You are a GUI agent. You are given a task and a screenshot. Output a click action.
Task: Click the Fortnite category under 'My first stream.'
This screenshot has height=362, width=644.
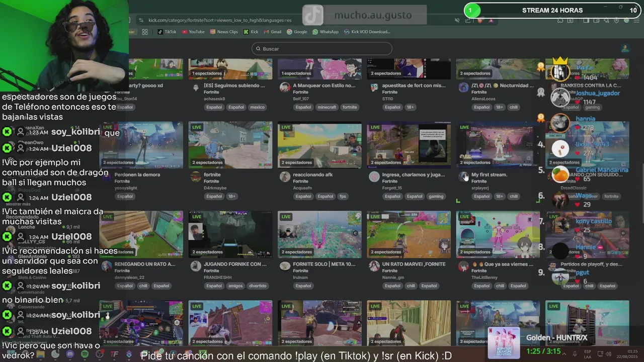click(479, 182)
